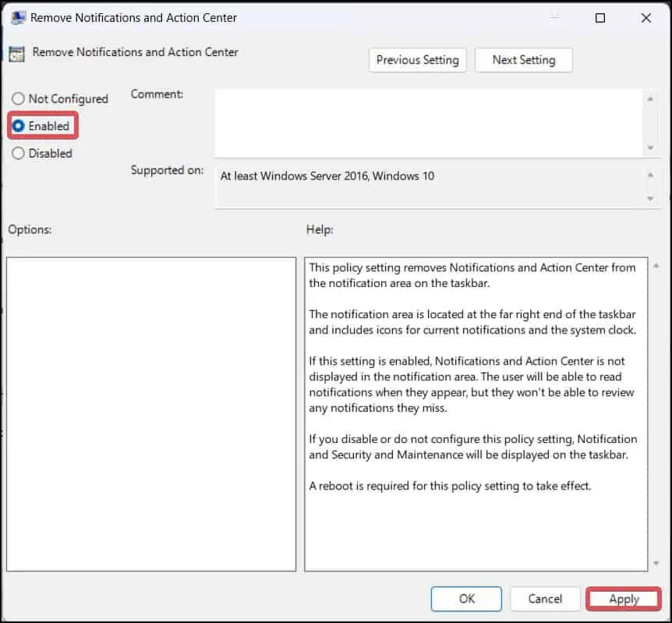Viewport: 672px width, 623px height.
Task: Click the policy icon beside the dialog heading
Action: [18, 52]
